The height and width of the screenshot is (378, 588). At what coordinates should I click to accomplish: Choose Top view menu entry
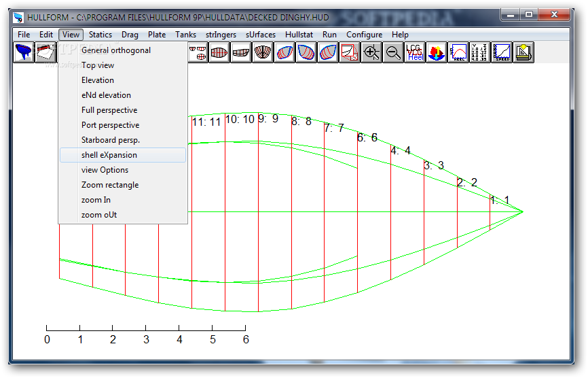click(123, 65)
